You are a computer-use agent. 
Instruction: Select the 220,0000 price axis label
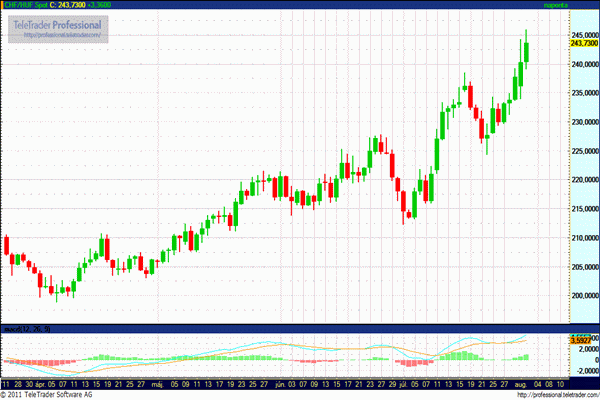tap(583, 179)
